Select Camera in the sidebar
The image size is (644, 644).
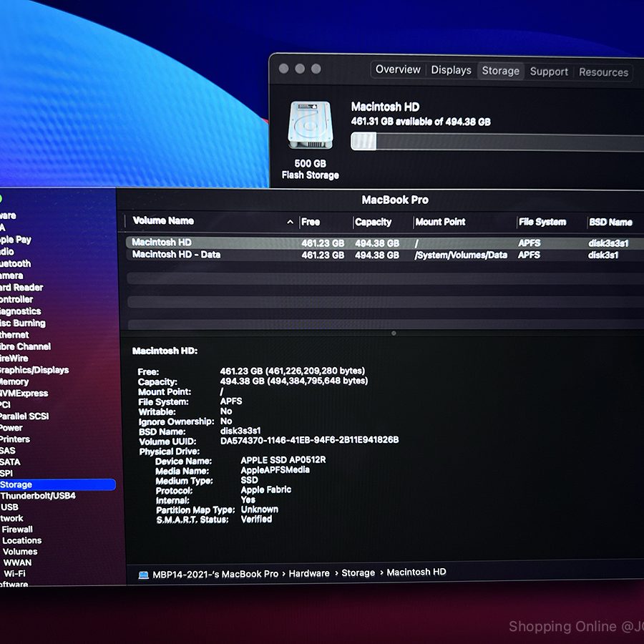point(11,275)
